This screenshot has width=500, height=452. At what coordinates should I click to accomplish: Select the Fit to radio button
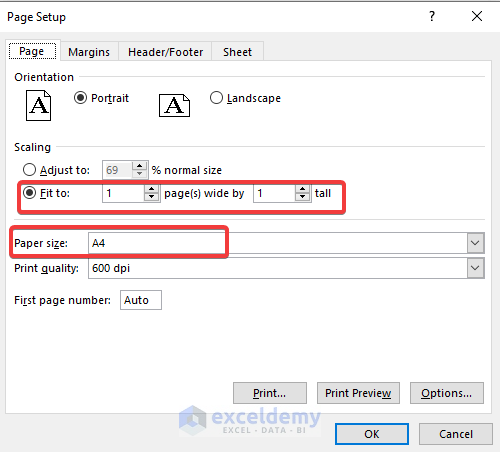pos(29,193)
